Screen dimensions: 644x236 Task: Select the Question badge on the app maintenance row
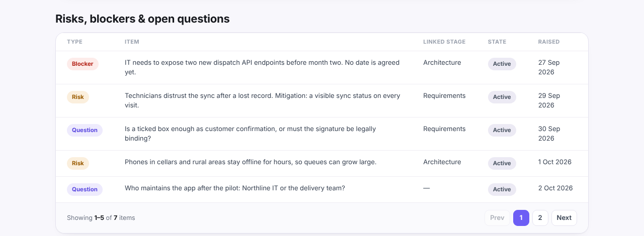[x=85, y=189]
